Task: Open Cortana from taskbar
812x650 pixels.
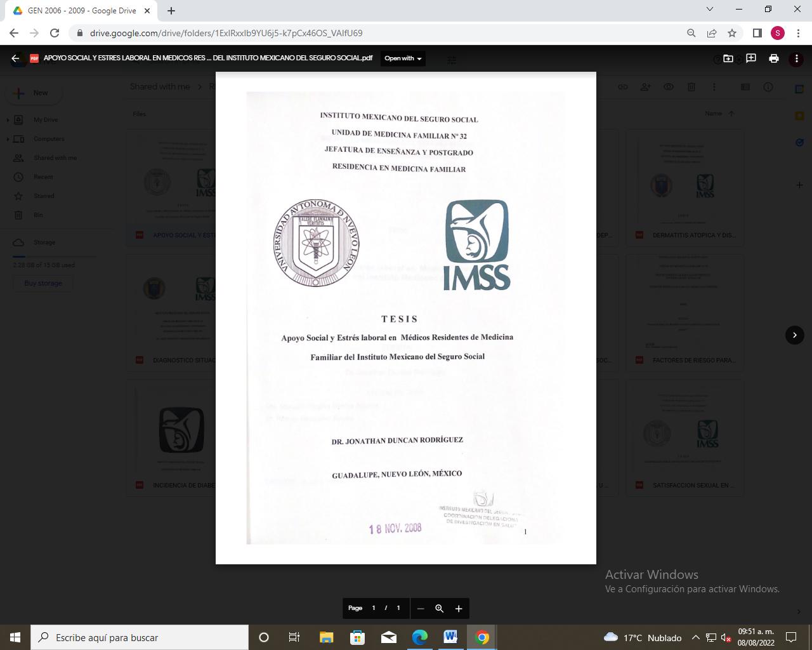Action: (x=264, y=637)
